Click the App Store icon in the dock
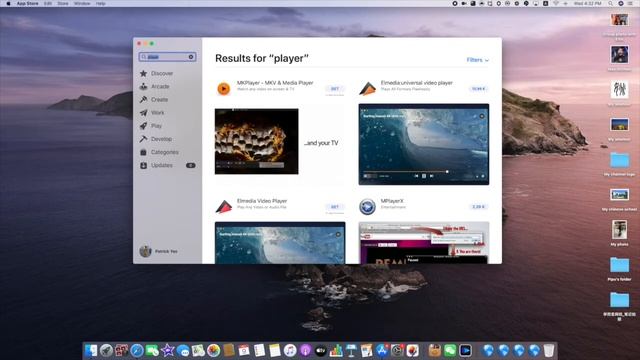This screenshot has width=640, height=360. pos(382,350)
